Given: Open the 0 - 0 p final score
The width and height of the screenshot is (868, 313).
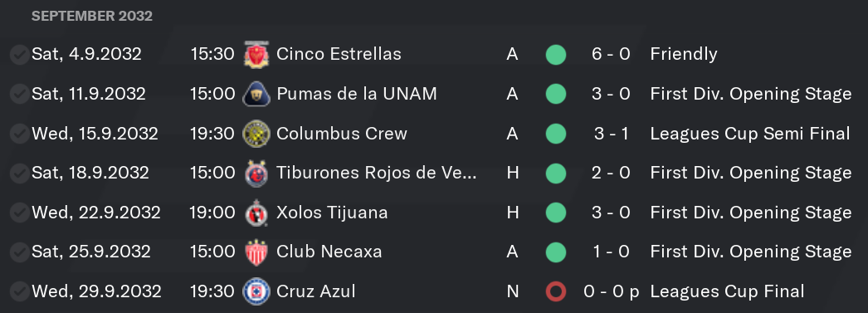Looking at the screenshot, I should [611, 291].
